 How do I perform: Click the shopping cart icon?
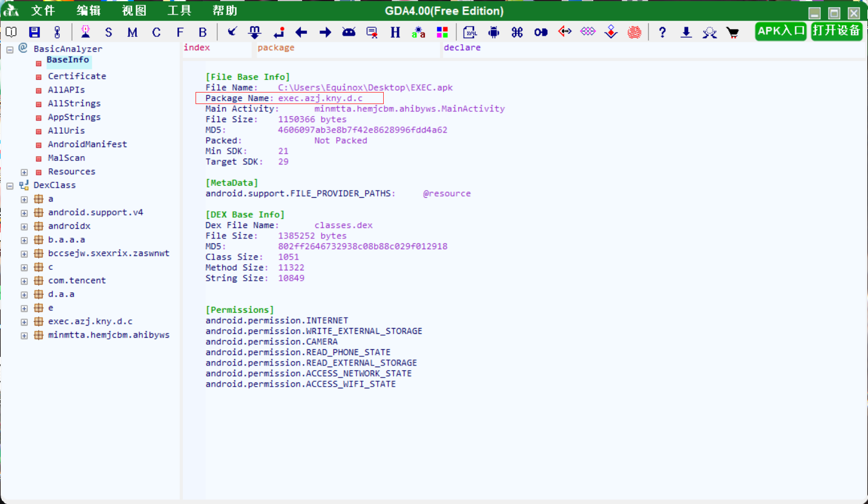point(732,33)
